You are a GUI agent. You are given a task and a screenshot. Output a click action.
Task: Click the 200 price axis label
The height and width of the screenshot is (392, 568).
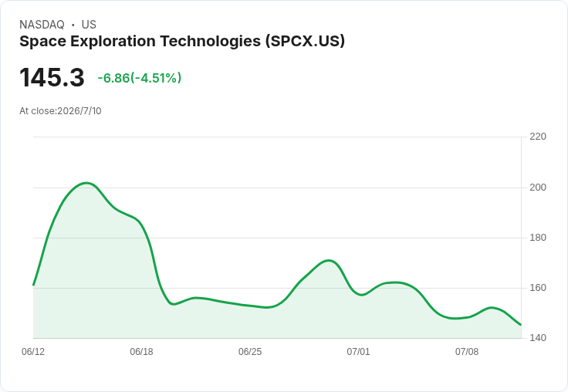(x=538, y=188)
